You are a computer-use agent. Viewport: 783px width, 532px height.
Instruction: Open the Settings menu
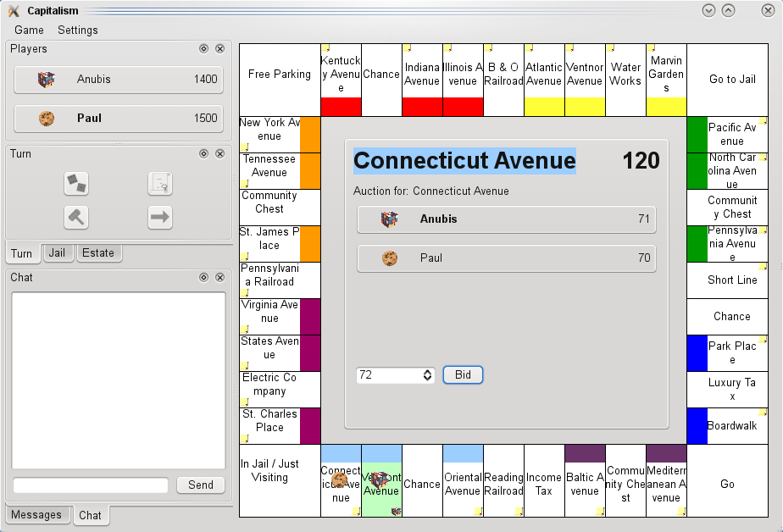click(78, 30)
